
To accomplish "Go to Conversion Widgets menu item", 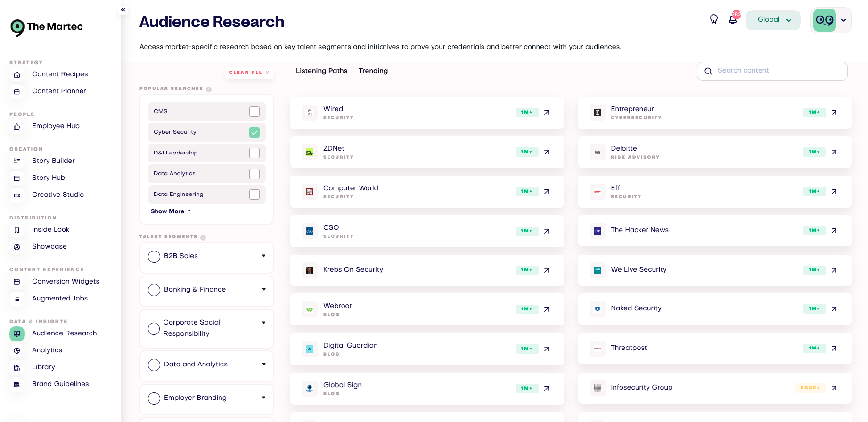I will point(66,282).
